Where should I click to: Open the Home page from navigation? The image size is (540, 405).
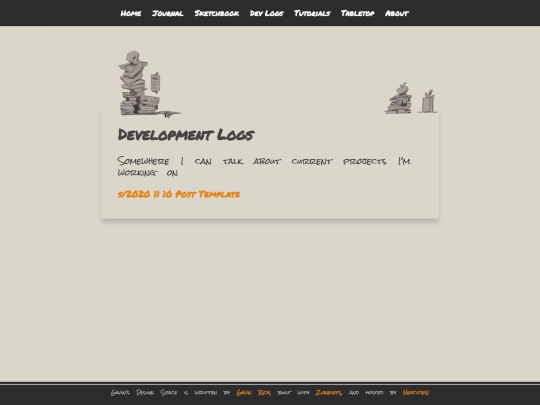(131, 13)
